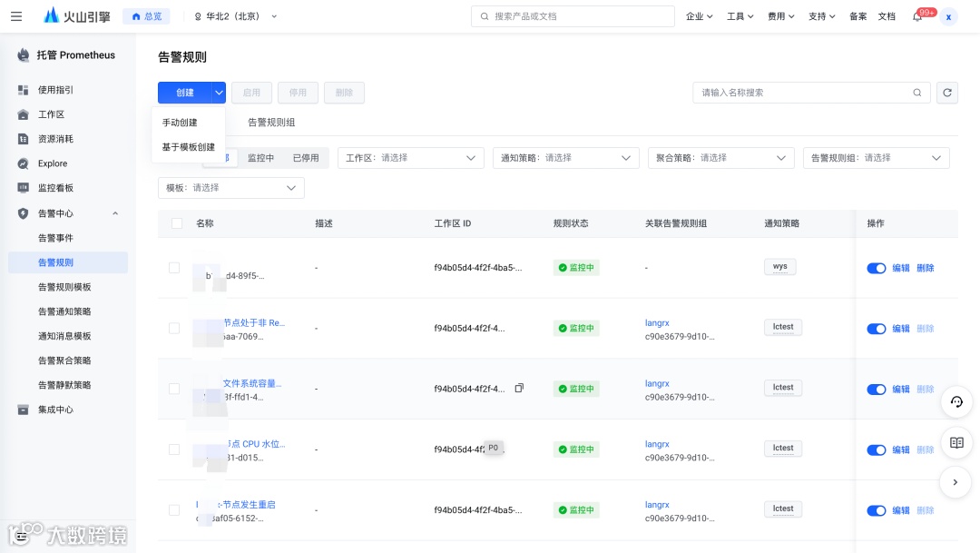This screenshot has width=980, height=553.
Task: Collapse the 告警中心 sidebar section
Action: tap(115, 213)
